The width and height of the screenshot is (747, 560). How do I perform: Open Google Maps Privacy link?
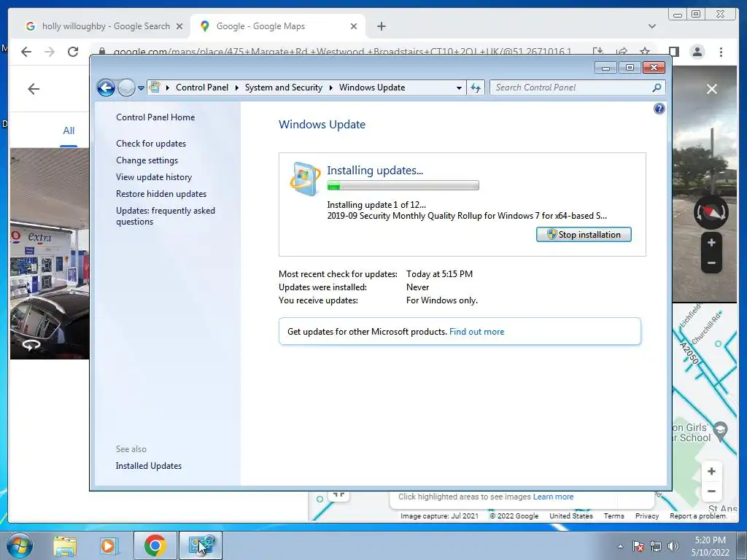(646, 516)
